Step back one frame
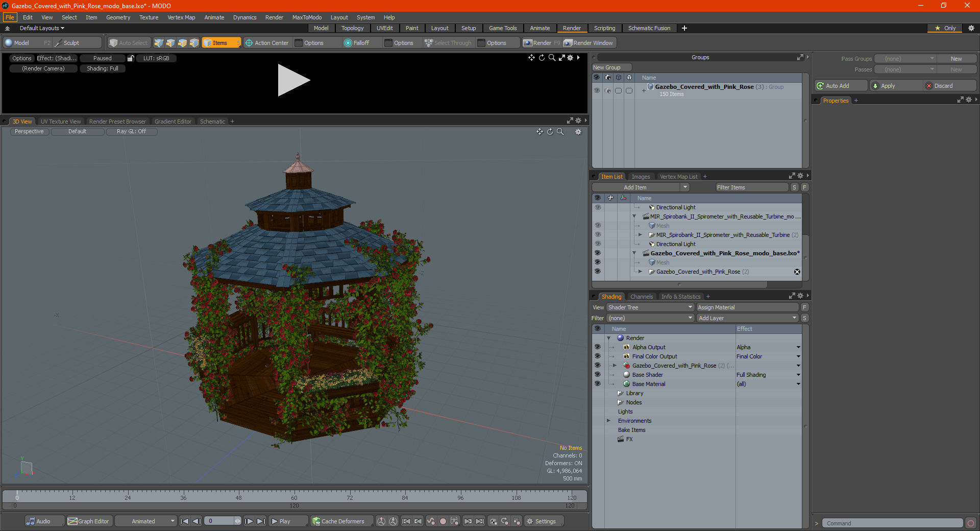The image size is (980, 531). pos(197,521)
